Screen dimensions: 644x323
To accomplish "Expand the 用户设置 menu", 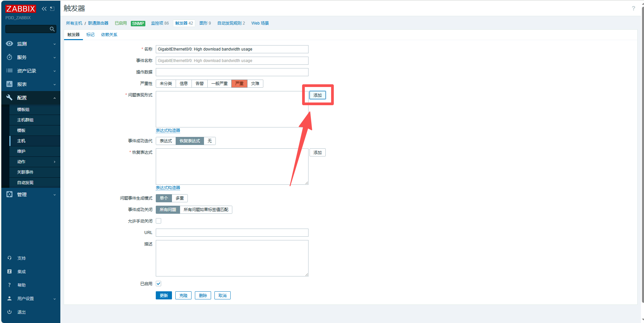I will point(54,299).
